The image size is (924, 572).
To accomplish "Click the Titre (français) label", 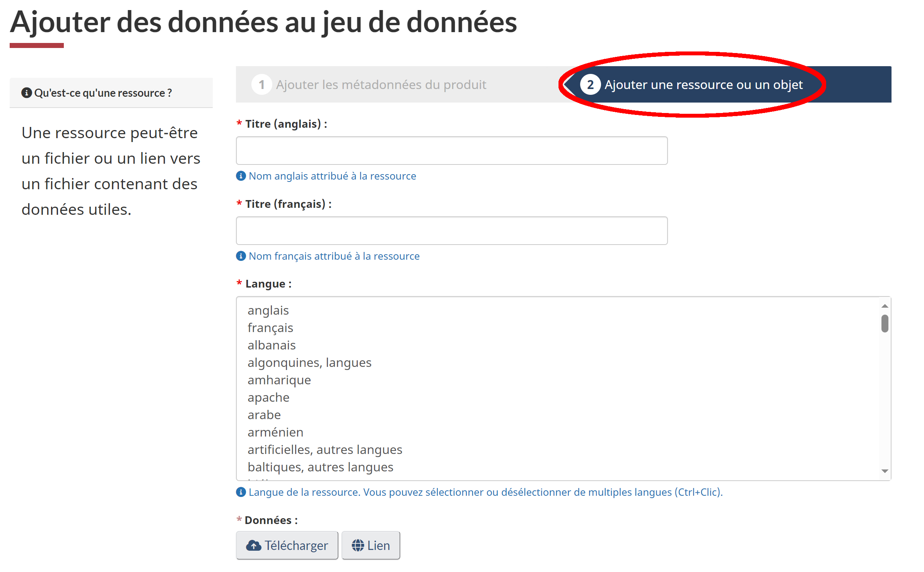I will (289, 204).
